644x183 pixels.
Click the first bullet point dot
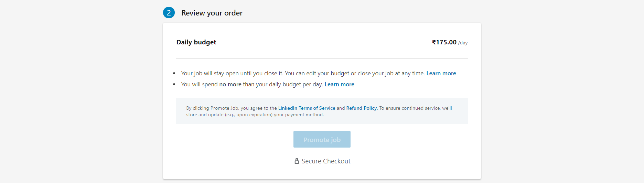[x=174, y=73]
